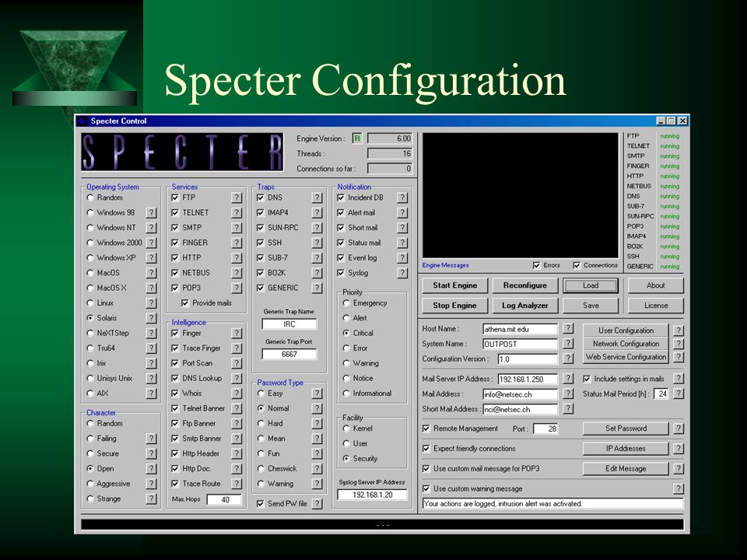Open help for Port Scan intelligence
Viewport: 747px width, 560px height.
tap(237, 363)
